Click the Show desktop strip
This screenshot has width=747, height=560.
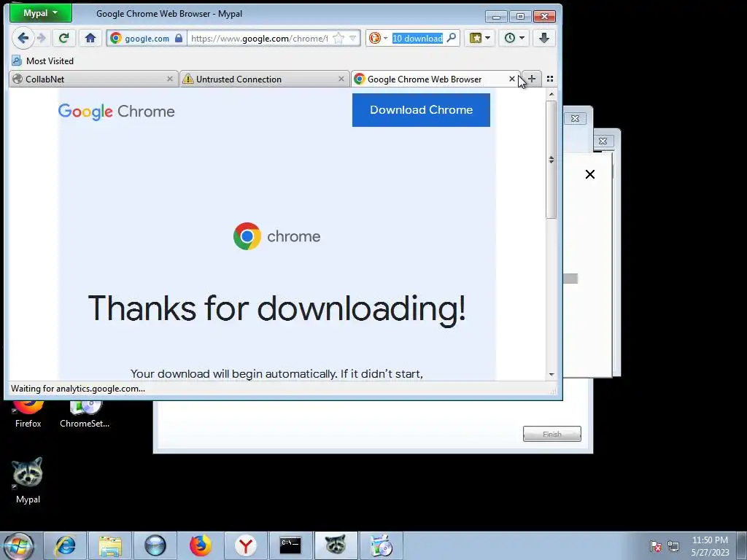pos(743,545)
